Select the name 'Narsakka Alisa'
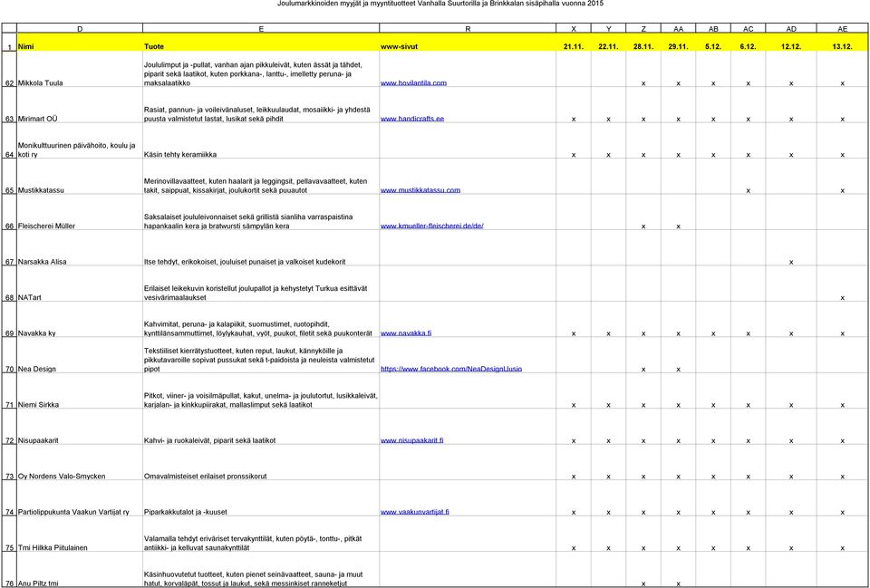This screenshot has height=588, width=870. [43, 262]
